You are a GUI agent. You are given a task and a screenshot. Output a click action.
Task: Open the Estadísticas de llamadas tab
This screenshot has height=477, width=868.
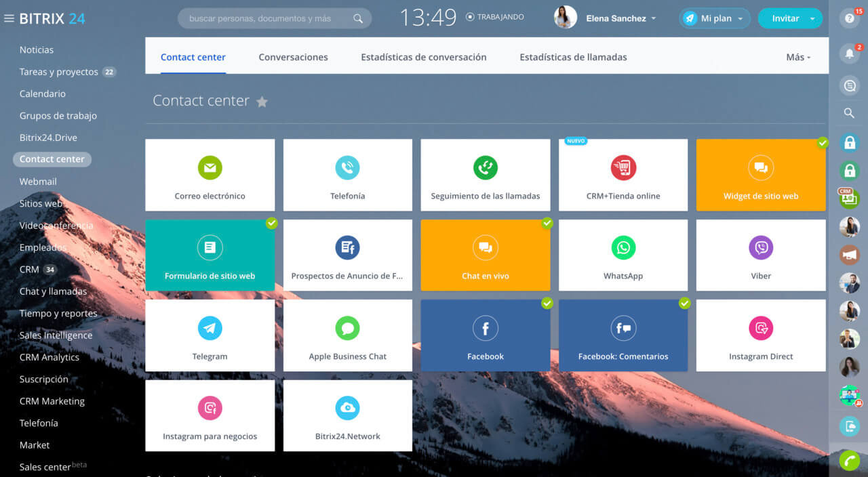click(x=573, y=58)
